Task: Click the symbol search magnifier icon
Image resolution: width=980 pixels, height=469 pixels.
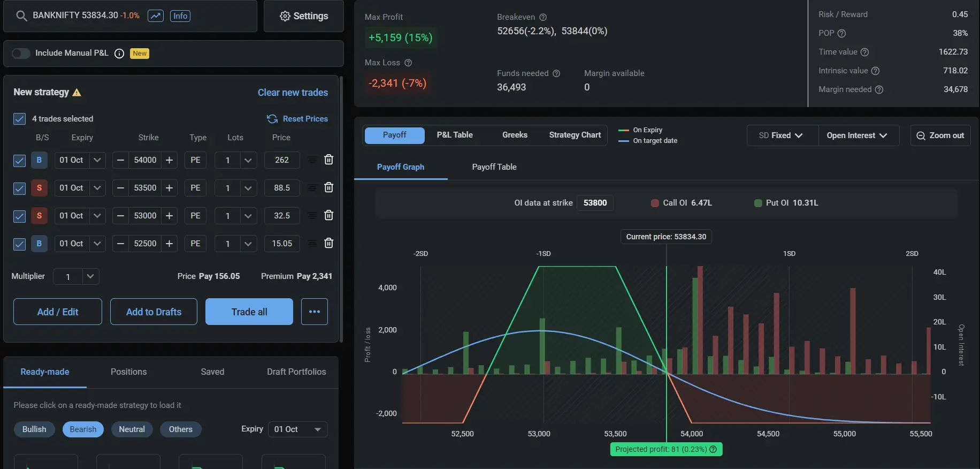Action: [x=21, y=16]
